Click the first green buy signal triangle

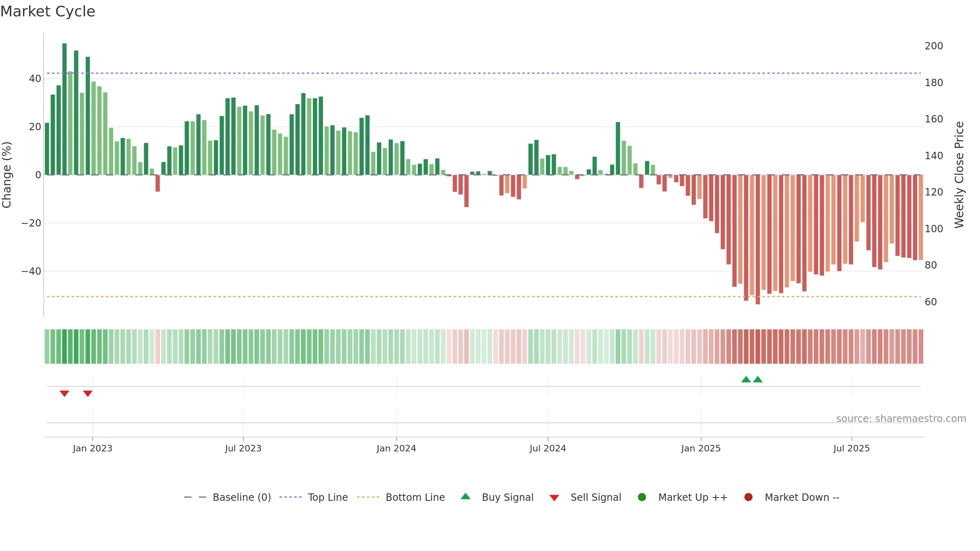point(746,379)
